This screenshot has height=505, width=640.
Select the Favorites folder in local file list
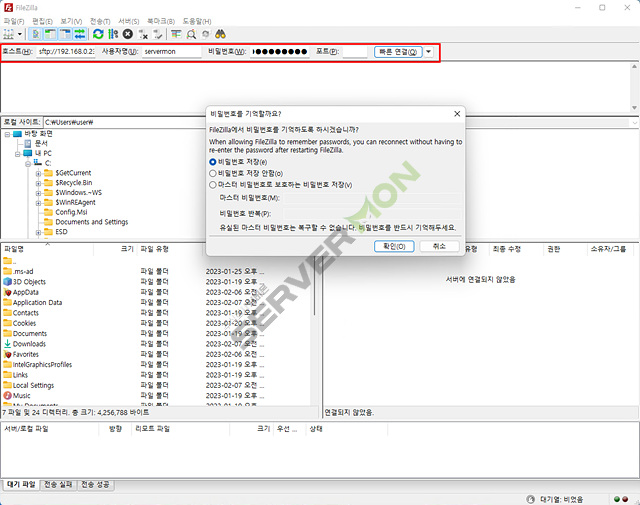(x=26, y=355)
